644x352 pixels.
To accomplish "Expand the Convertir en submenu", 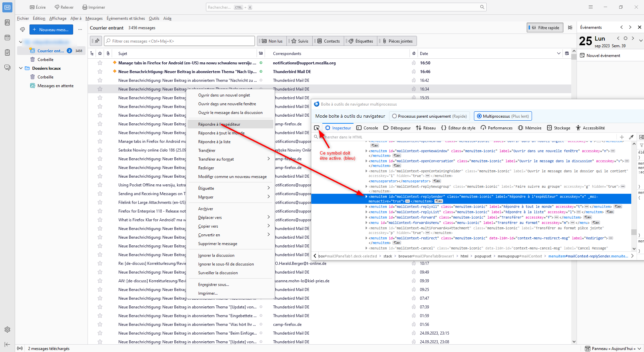I will coord(268,235).
